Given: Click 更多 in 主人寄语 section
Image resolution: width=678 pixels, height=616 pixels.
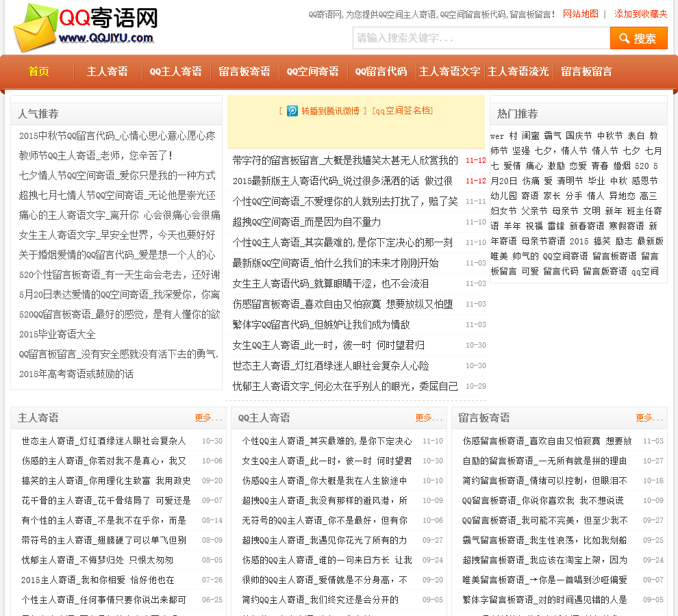Looking at the screenshot, I should (208, 418).
